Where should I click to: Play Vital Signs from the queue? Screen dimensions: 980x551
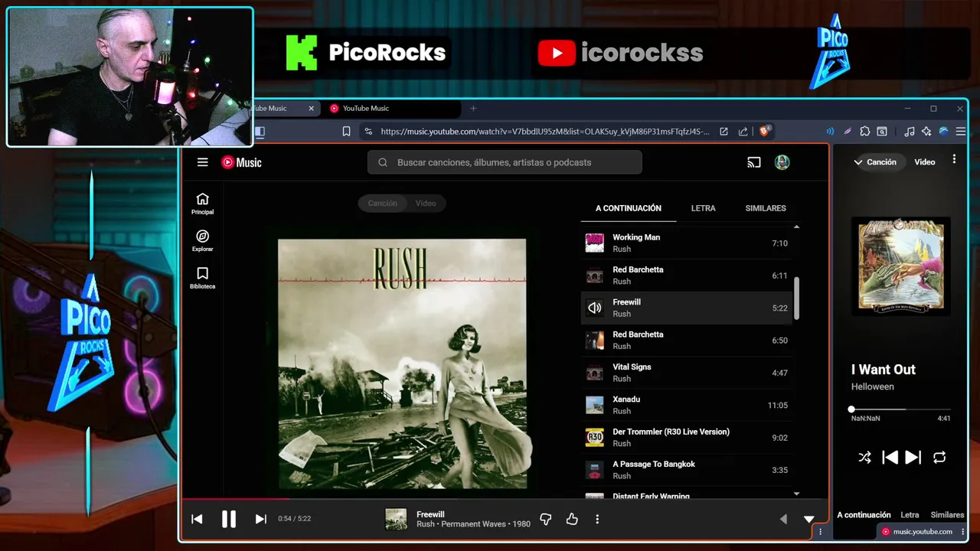686,373
